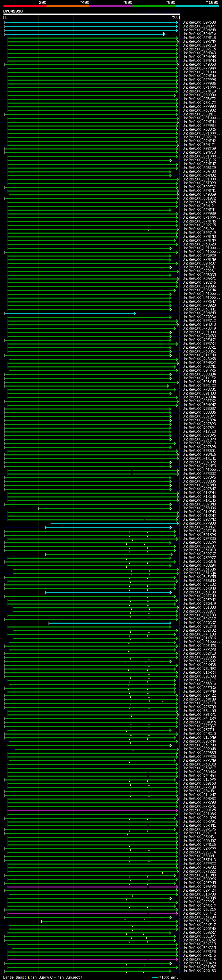Viewport: 222px width, 980px height.
Task: Click the cyan ~100% identity legend segment
Action: (197, 6)
